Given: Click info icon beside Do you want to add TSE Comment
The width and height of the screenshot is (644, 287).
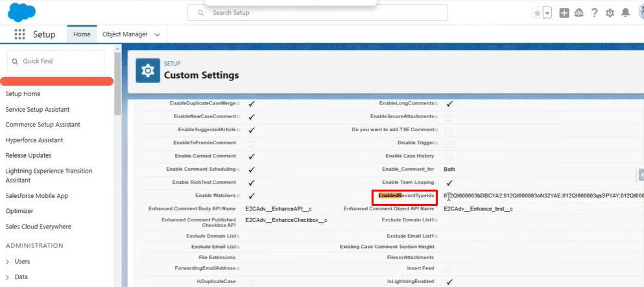Looking at the screenshot, I should [436, 129].
